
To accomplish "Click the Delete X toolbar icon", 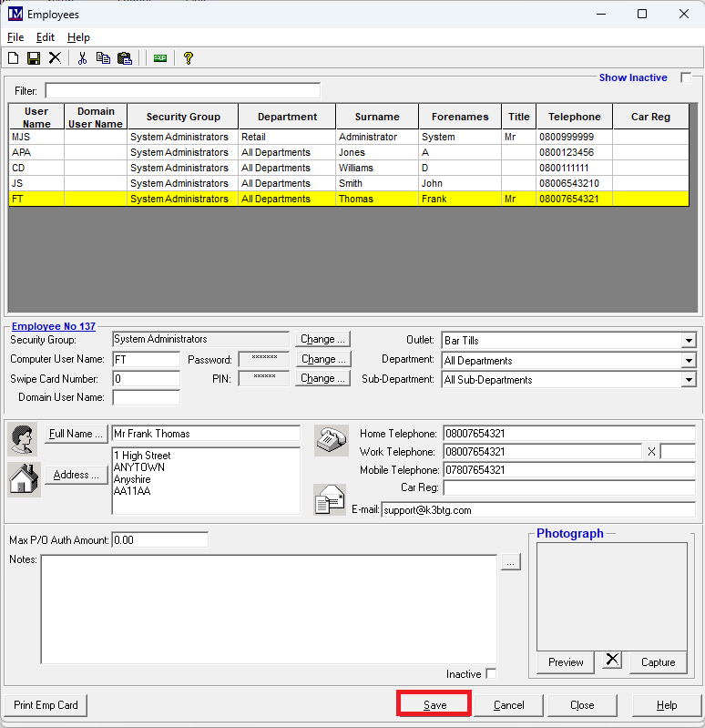I will tap(55, 58).
